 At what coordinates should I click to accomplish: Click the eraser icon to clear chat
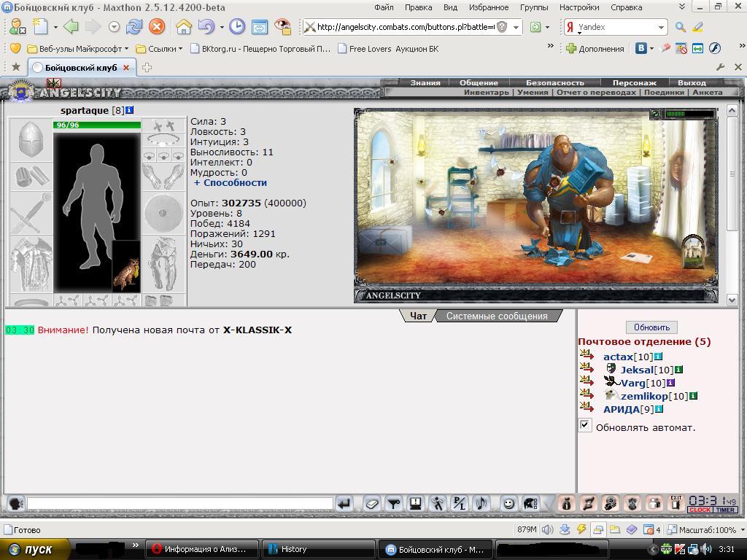pos(371,503)
